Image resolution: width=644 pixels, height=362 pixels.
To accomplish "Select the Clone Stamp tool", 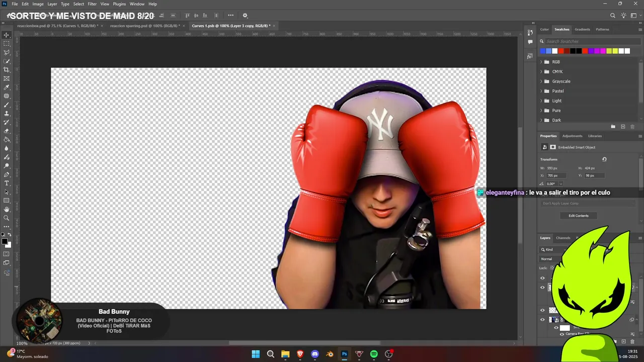I will pos(7,113).
